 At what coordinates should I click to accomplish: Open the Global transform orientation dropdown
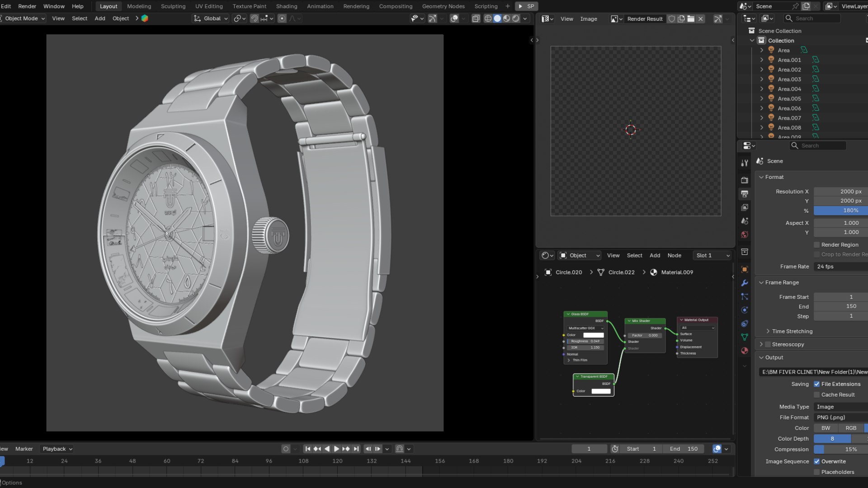pyautogui.click(x=211, y=19)
